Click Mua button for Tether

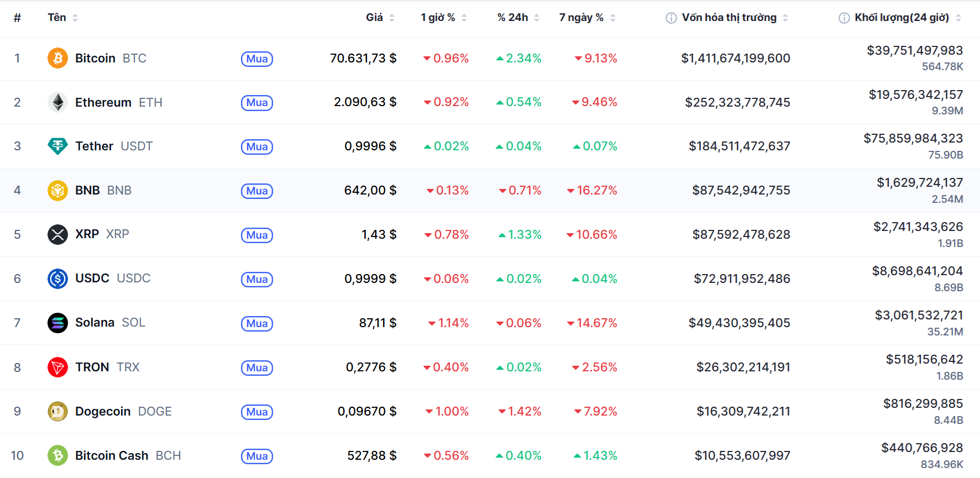click(257, 146)
